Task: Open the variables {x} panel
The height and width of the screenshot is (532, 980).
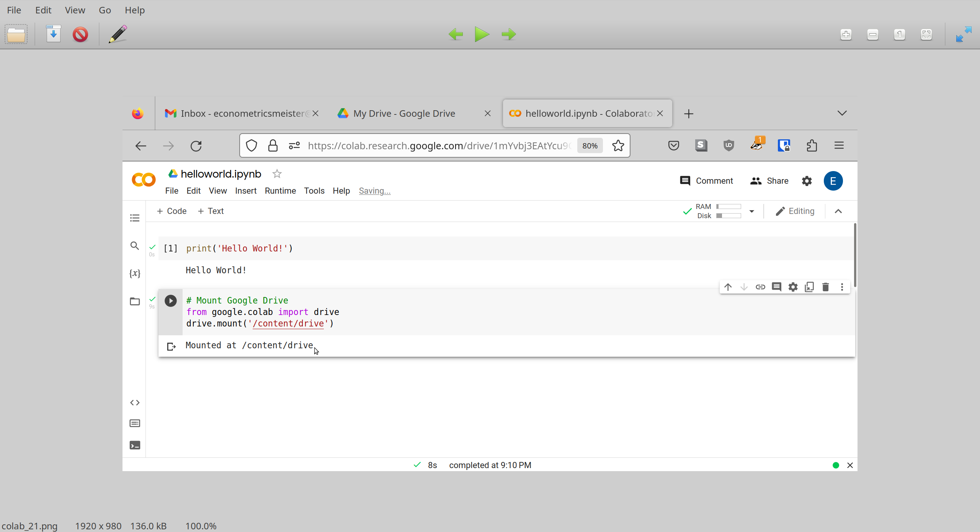Action: click(x=135, y=273)
